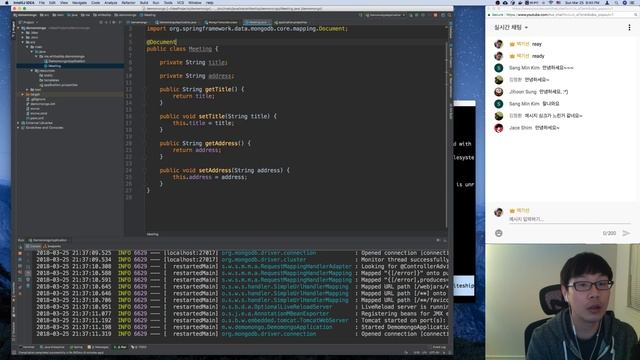Open the Refactor menu

(x=128, y=2)
